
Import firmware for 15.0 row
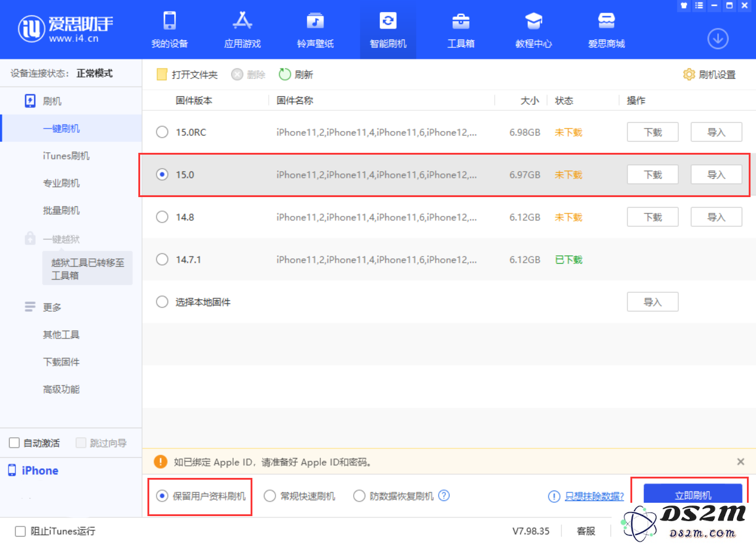click(717, 175)
